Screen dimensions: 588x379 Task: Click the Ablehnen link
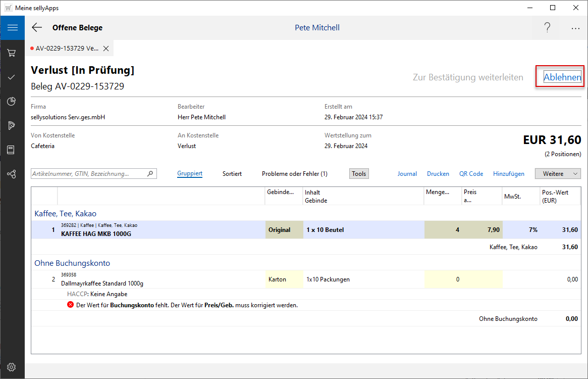click(x=562, y=77)
